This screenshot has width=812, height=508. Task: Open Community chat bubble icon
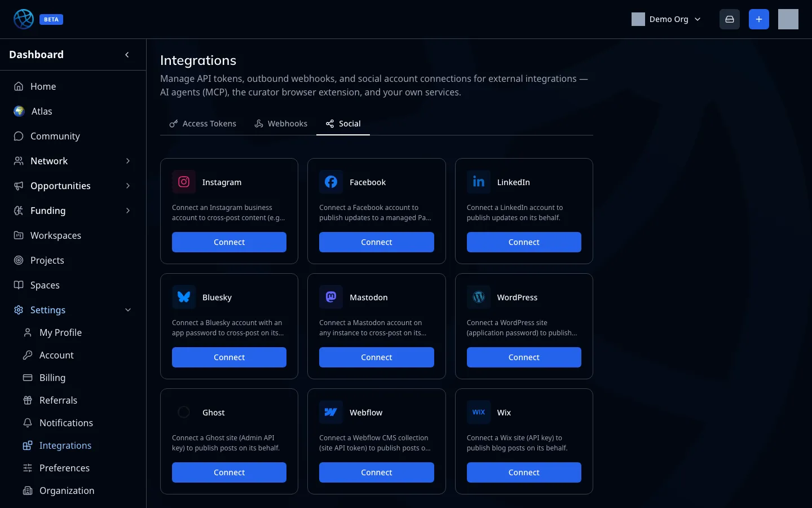pos(19,136)
